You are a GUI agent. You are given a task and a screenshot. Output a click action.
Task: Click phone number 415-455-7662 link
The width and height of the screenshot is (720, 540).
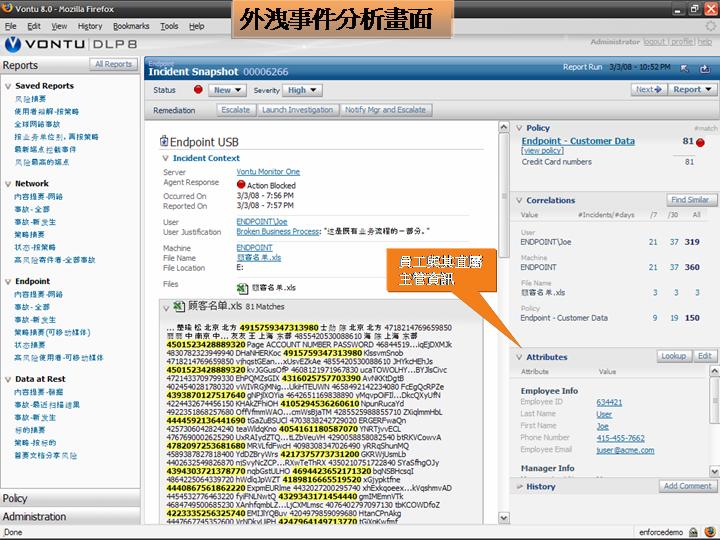coord(620,439)
